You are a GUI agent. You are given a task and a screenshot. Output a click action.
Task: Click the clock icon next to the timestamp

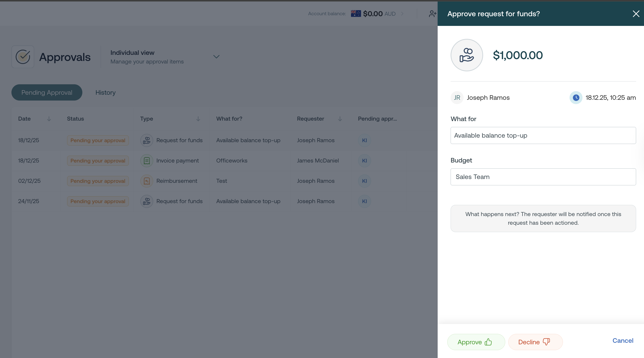click(x=576, y=98)
